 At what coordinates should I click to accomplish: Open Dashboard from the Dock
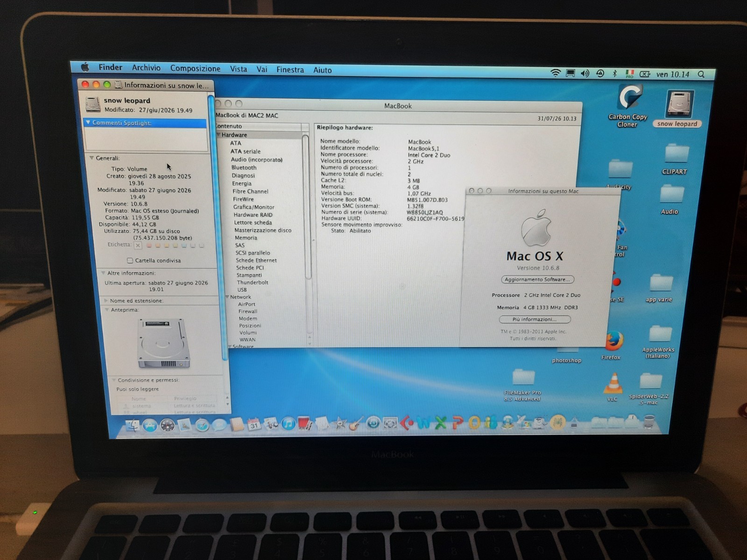coord(167,425)
